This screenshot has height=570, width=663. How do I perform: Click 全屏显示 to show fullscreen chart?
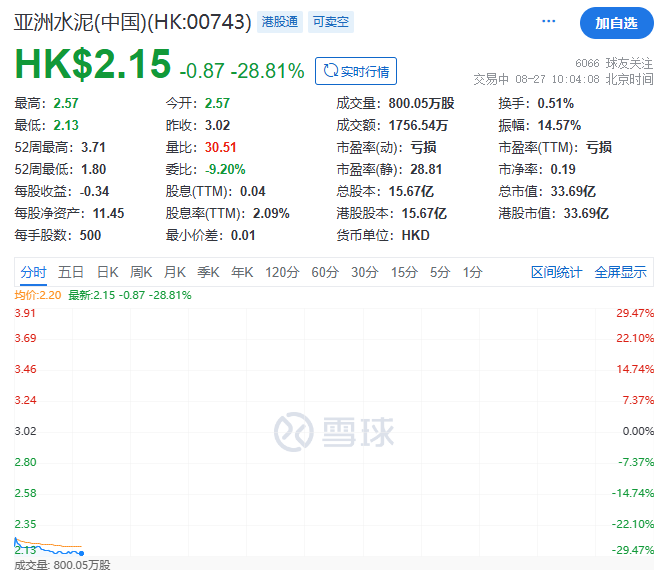[x=620, y=272]
